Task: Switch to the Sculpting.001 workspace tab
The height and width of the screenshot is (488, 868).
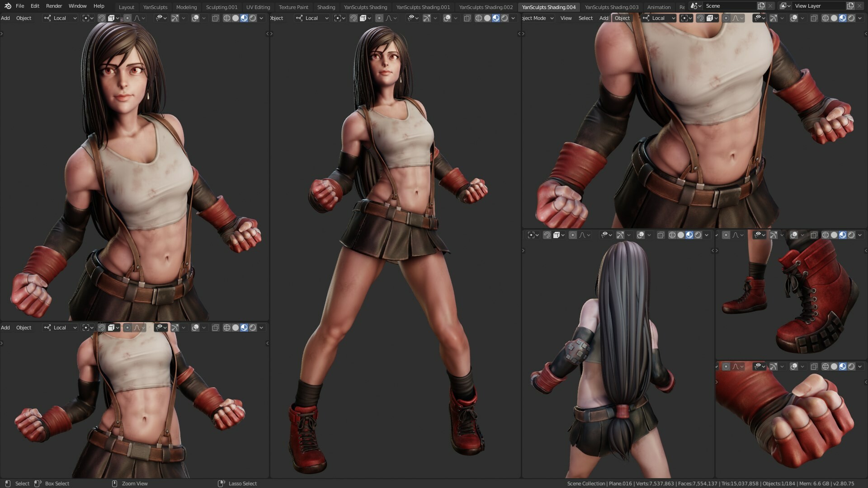Action: pos(222,7)
